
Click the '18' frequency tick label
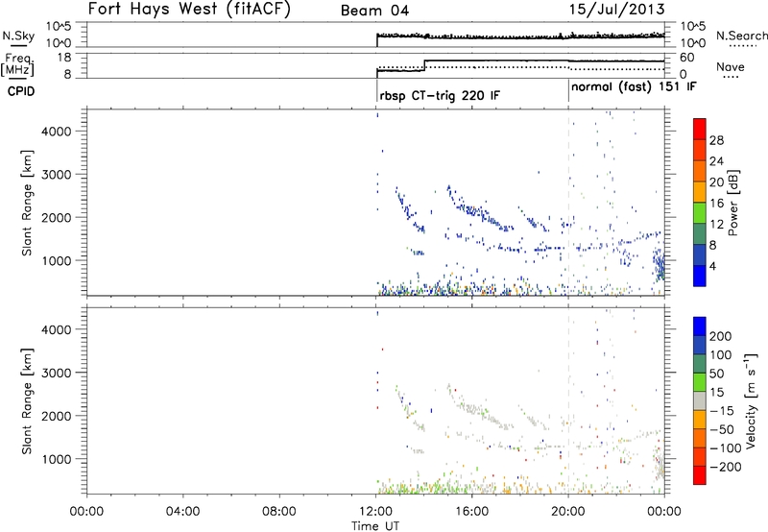[x=63, y=58]
